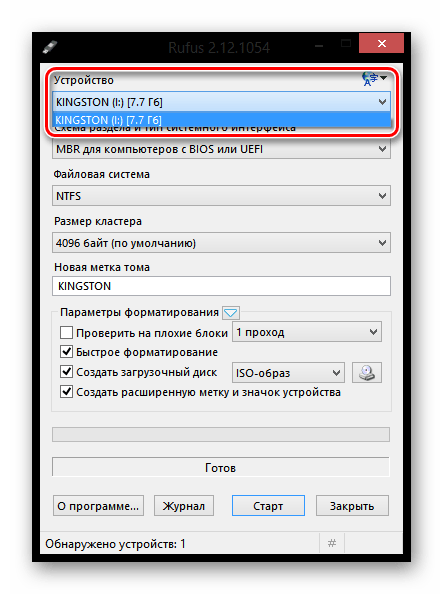Click the Rufus USB drive title icon
The image size is (443, 594).
point(50,47)
